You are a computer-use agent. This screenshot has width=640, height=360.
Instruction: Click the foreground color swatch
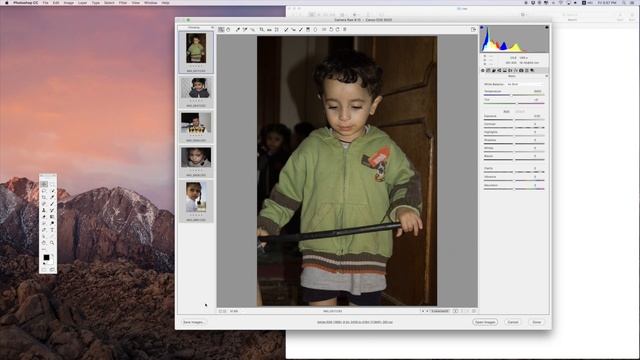pyautogui.click(x=46, y=257)
